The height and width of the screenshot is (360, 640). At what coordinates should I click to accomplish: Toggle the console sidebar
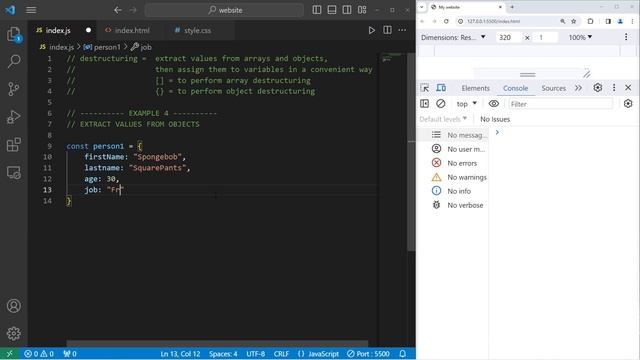pyautogui.click(x=424, y=104)
